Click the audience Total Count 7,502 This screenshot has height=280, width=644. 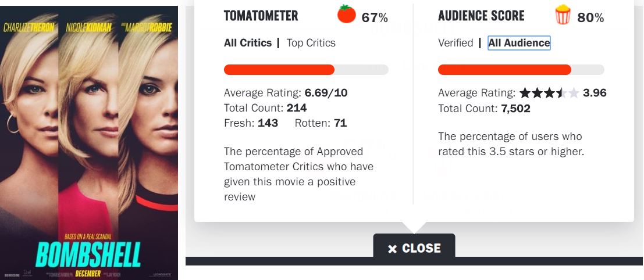pyautogui.click(x=484, y=109)
